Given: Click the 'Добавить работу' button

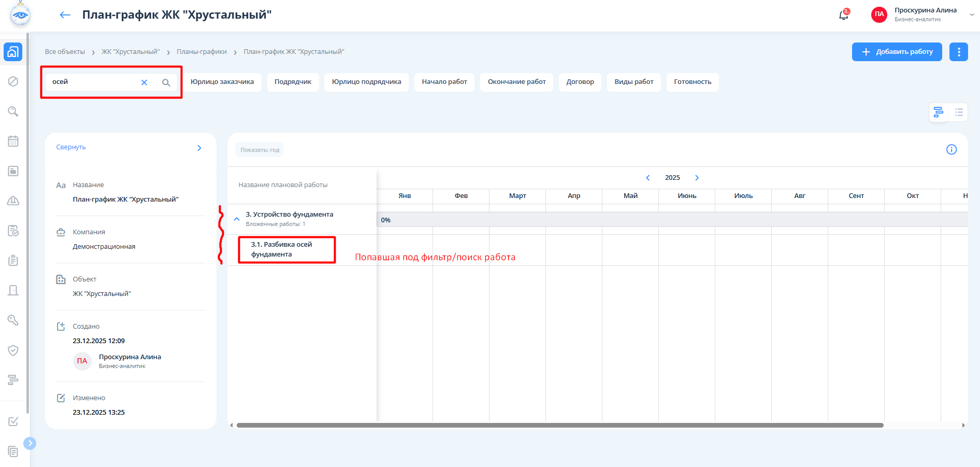Looking at the screenshot, I should 897,52.
